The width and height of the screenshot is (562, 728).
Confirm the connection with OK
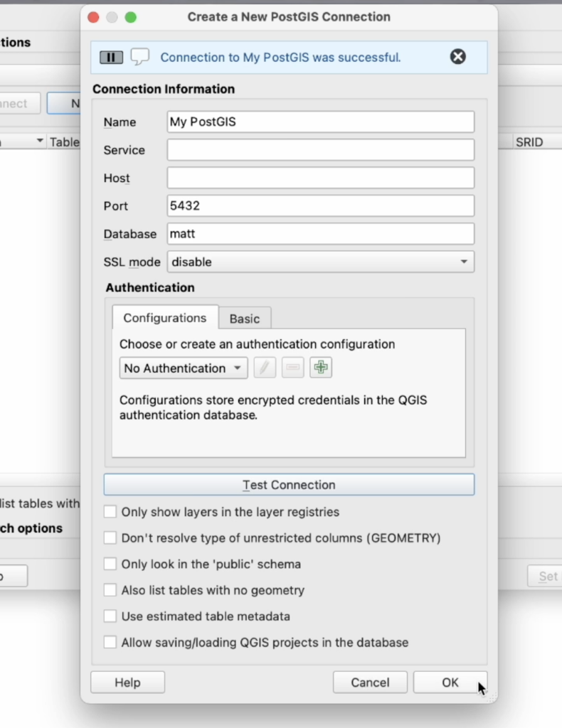[450, 682]
